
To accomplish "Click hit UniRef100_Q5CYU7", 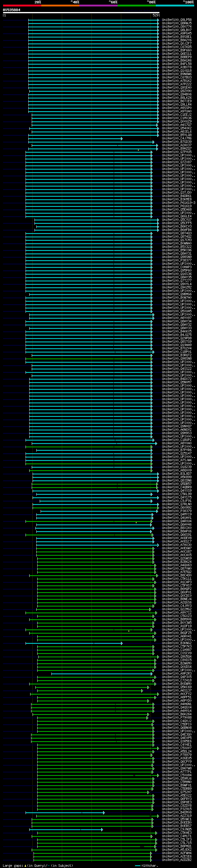I will pos(177,220).
